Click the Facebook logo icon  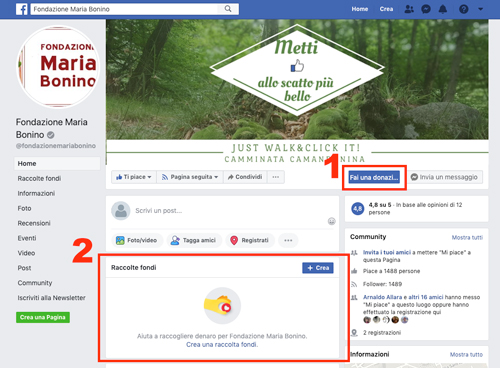[x=22, y=9]
